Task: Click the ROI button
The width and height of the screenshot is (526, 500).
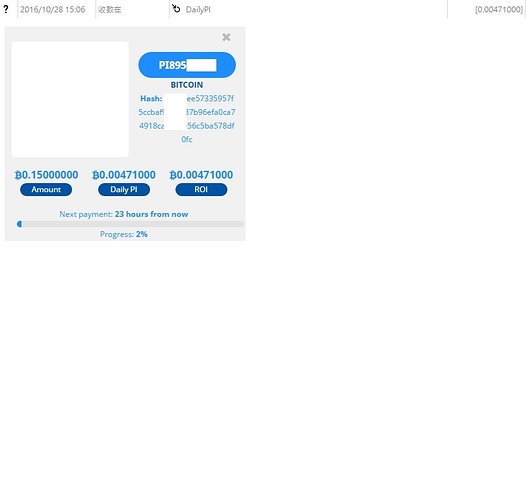Action: coord(201,190)
